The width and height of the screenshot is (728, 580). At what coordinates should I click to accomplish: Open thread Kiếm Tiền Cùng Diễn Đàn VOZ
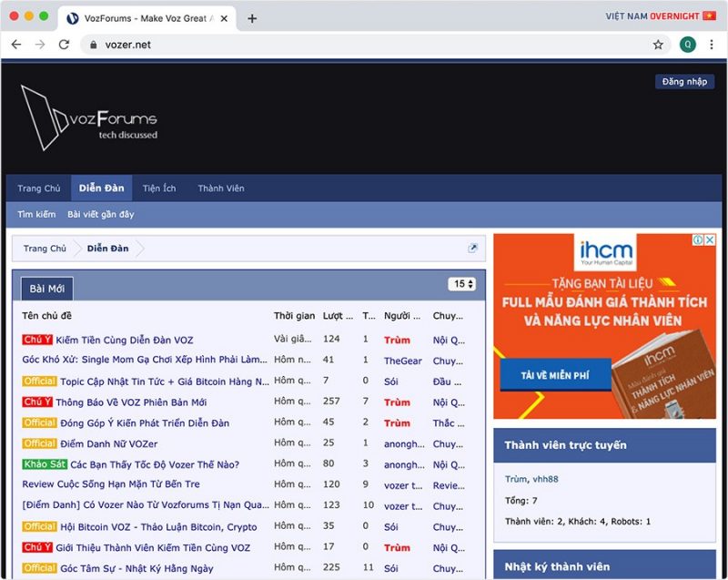[125, 340]
